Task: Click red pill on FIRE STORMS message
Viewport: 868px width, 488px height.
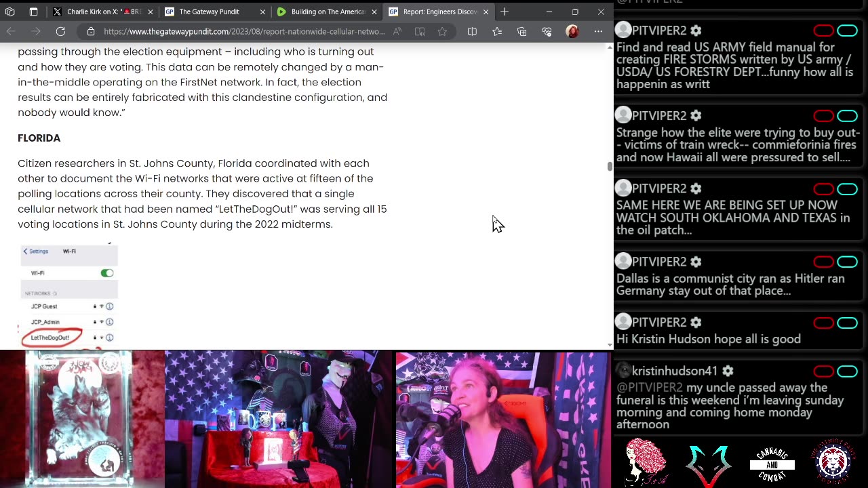Action: pyautogui.click(x=823, y=30)
